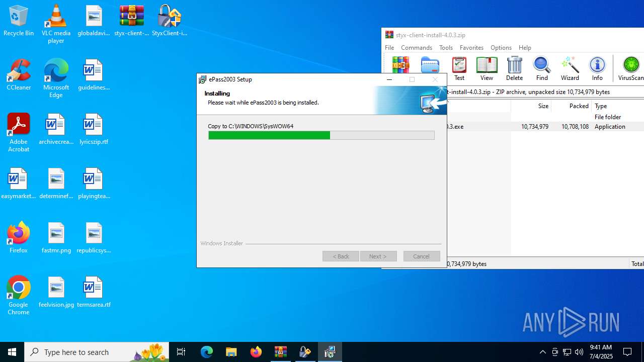Select the globaldavi image file icon
Screen dimensions: 644x362
pos(94,21)
